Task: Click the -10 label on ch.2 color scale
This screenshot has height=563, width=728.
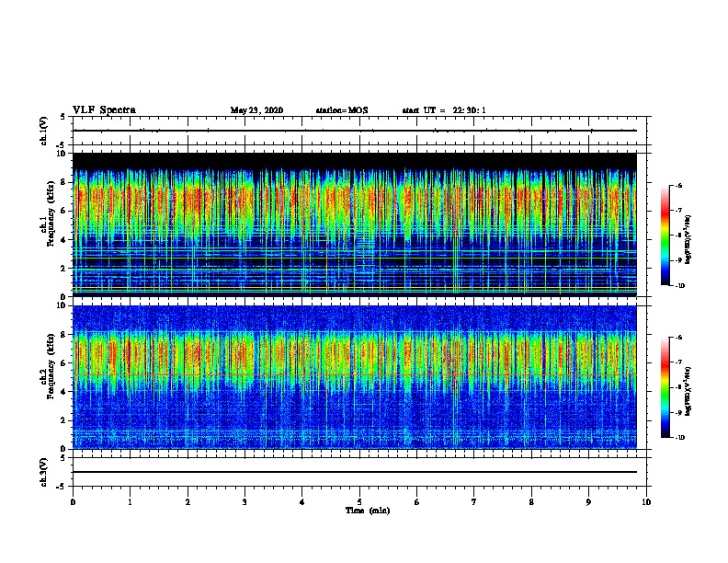Action: pos(679,438)
